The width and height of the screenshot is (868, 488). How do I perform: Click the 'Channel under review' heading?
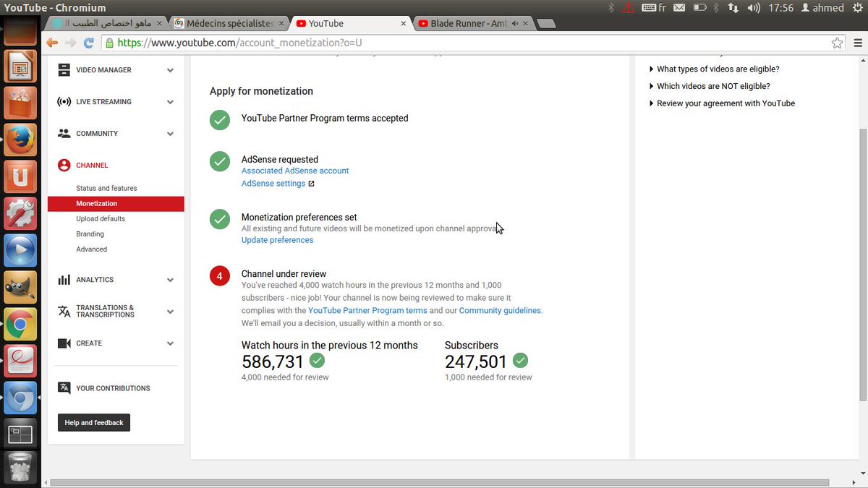284,274
